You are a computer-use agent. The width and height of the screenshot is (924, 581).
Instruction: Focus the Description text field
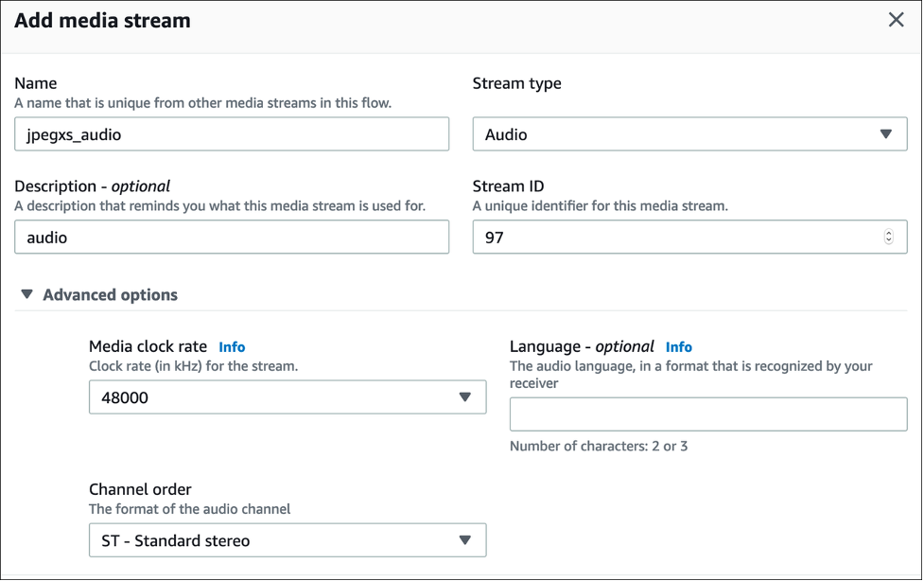pos(232,238)
